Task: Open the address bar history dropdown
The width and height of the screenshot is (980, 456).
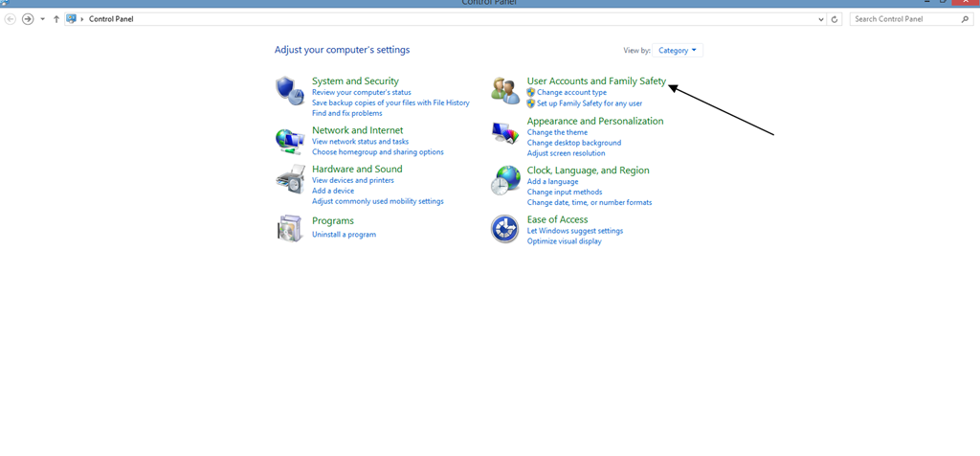Action: point(821,19)
